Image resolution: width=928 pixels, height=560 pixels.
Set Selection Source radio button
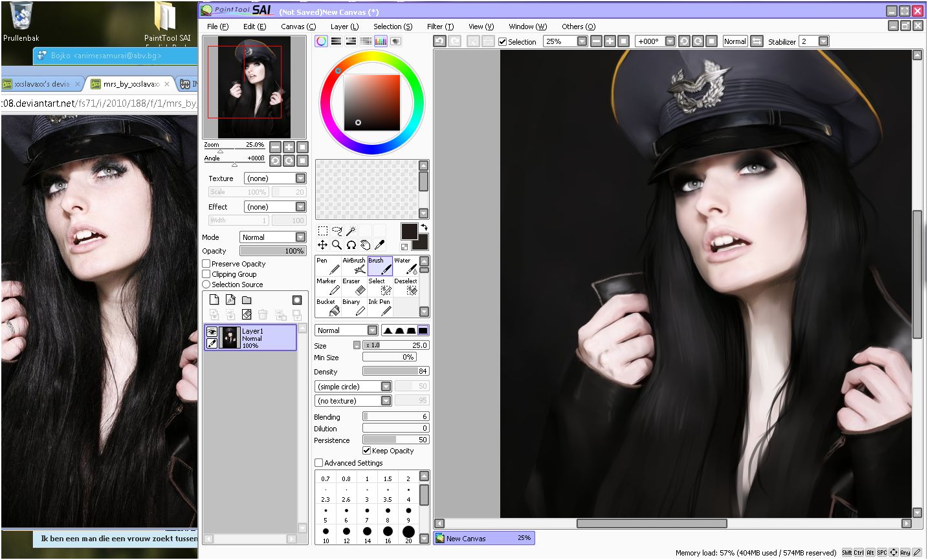(206, 285)
